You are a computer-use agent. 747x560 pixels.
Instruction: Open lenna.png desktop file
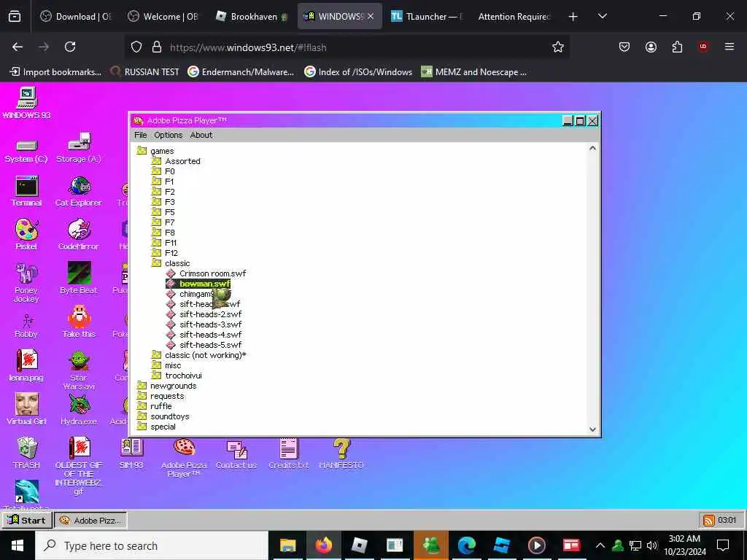pyautogui.click(x=27, y=366)
